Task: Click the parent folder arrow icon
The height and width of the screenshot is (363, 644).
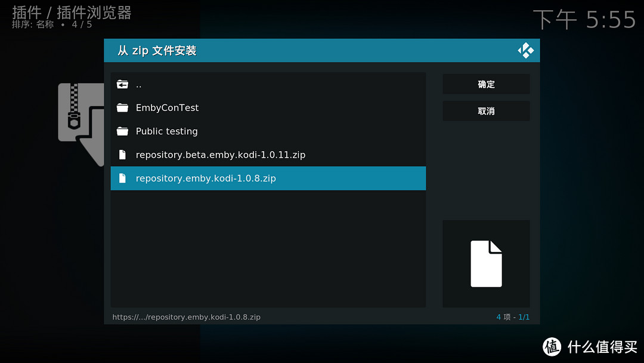Action: point(122,84)
